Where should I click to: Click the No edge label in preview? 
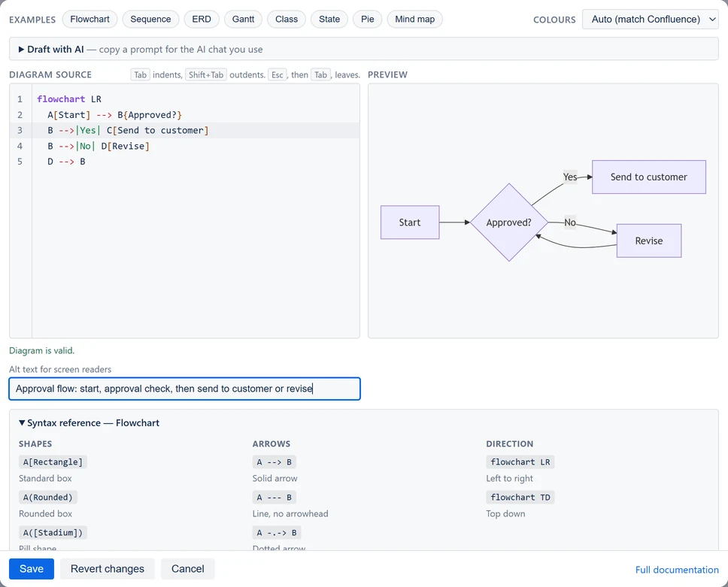pos(570,222)
